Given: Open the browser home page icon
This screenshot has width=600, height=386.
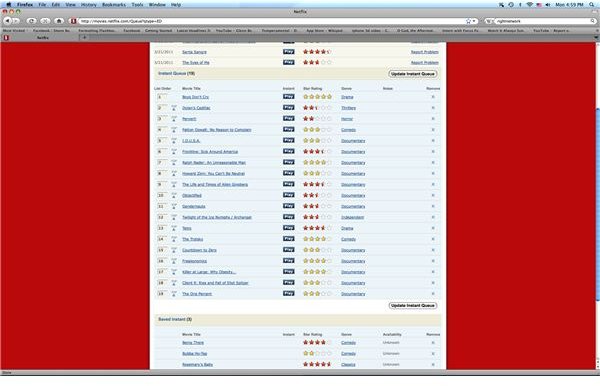Looking at the screenshot, I should 59,21.
